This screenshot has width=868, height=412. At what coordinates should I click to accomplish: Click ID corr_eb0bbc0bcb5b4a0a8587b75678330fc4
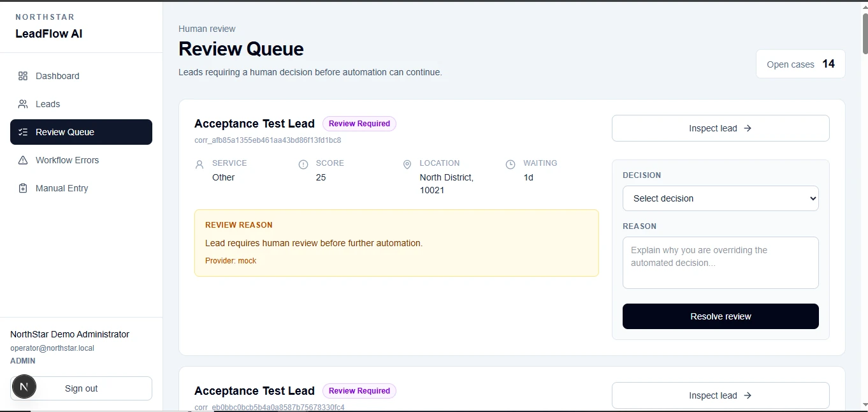[x=270, y=407]
